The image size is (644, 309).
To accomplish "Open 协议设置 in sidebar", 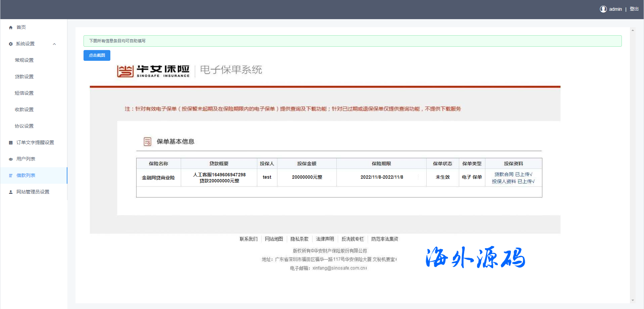I will (24, 126).
